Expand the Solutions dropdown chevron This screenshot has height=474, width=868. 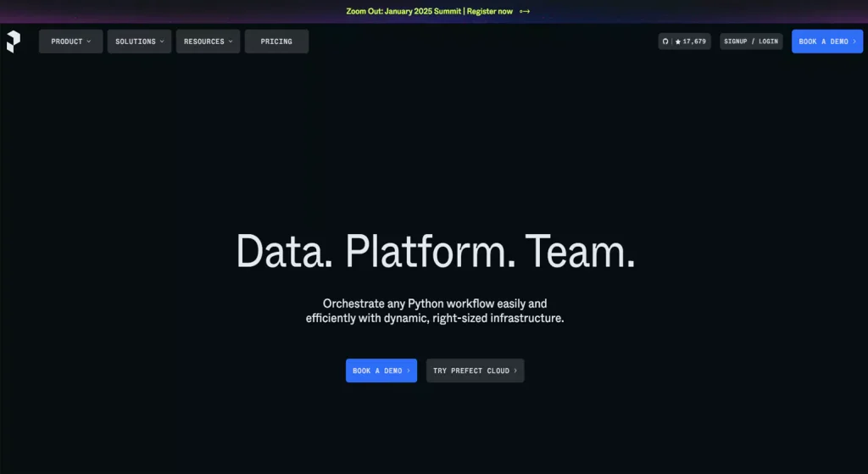[x=162, y=42]
